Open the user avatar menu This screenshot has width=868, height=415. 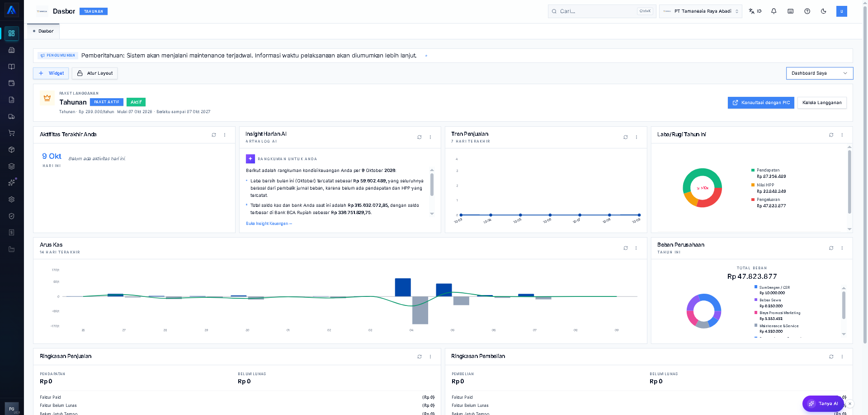[x=842, y=11]
